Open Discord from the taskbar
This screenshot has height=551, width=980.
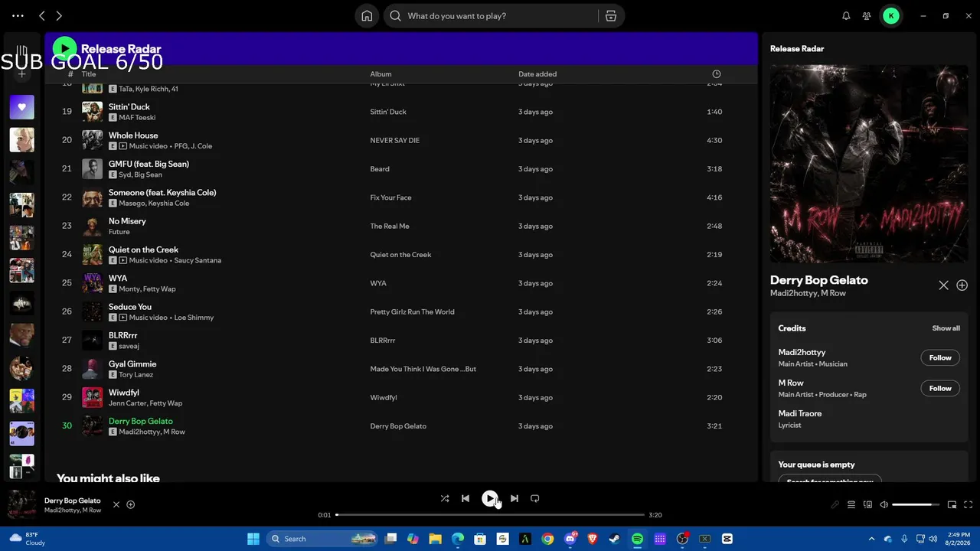[570, 539]
